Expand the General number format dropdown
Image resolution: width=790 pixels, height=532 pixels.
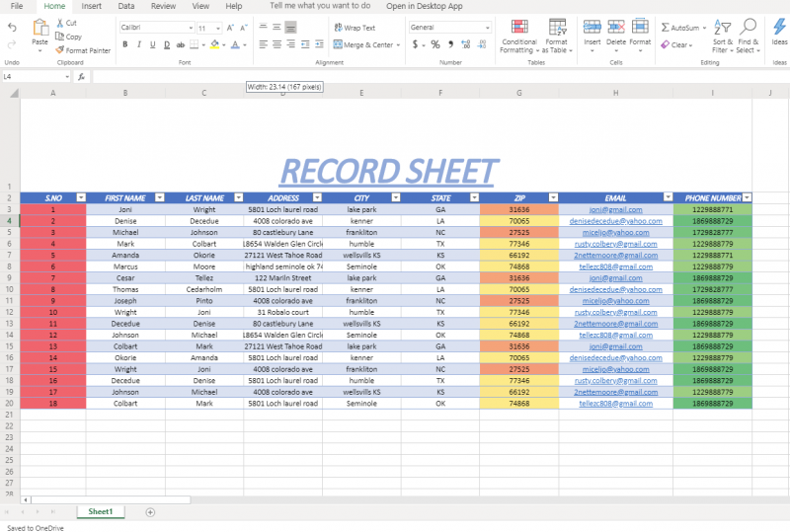448,28
